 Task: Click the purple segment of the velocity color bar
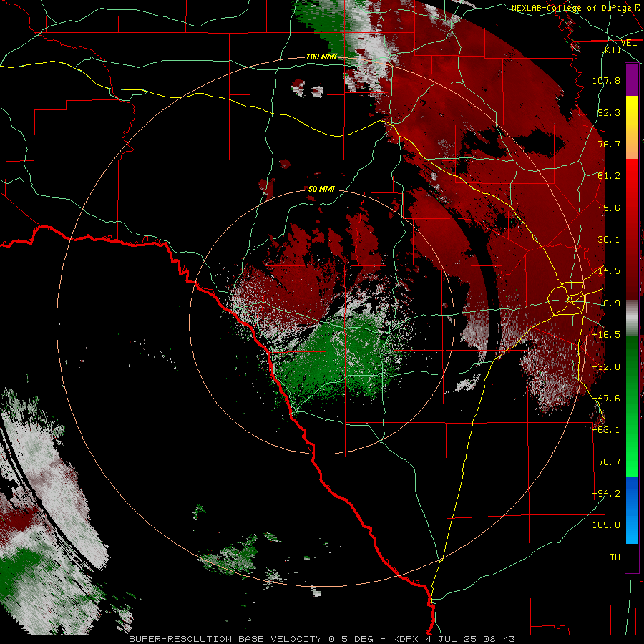pyautogui.click(x=632, y=79)
